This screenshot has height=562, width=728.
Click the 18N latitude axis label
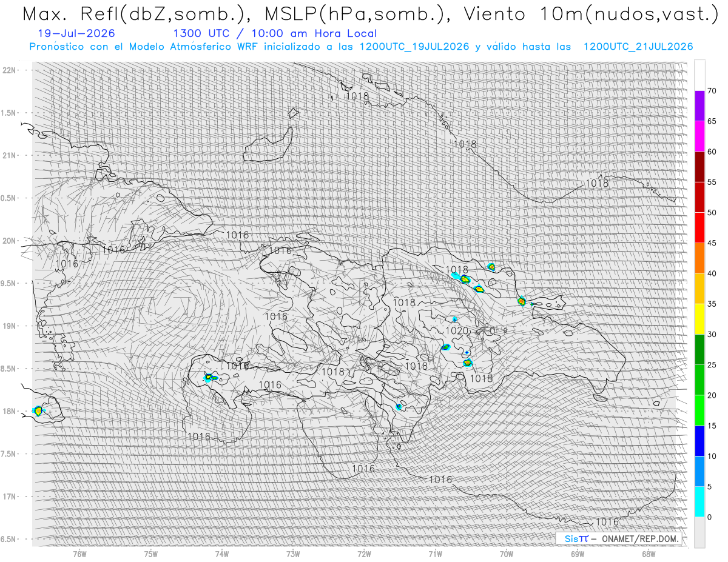click(10, 411)
